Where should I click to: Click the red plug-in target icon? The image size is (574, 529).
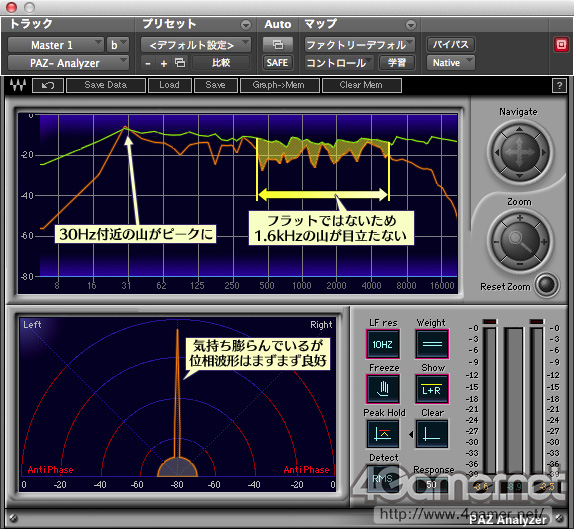561,45
